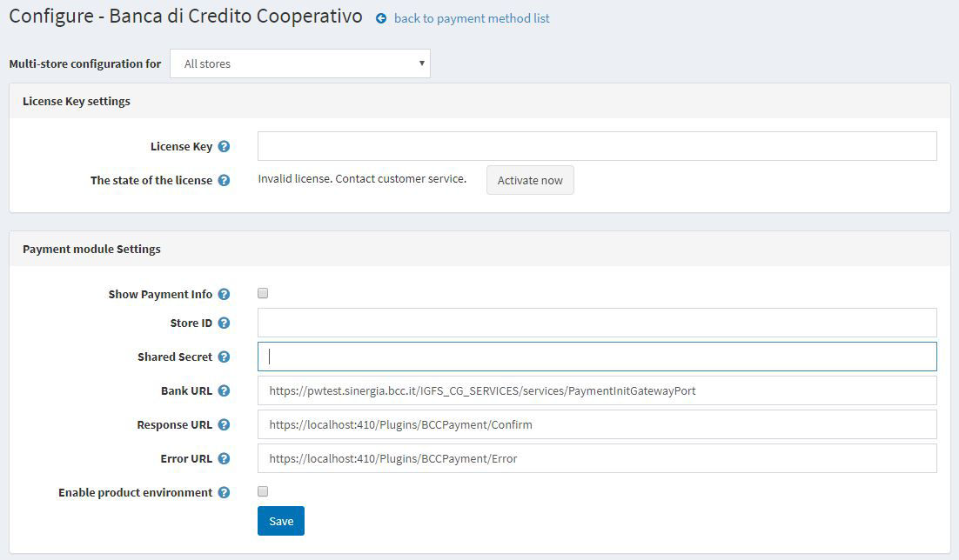
Task: Click help icon beside The state of the license
Action: pyautogui.click(x=224, y=180)
